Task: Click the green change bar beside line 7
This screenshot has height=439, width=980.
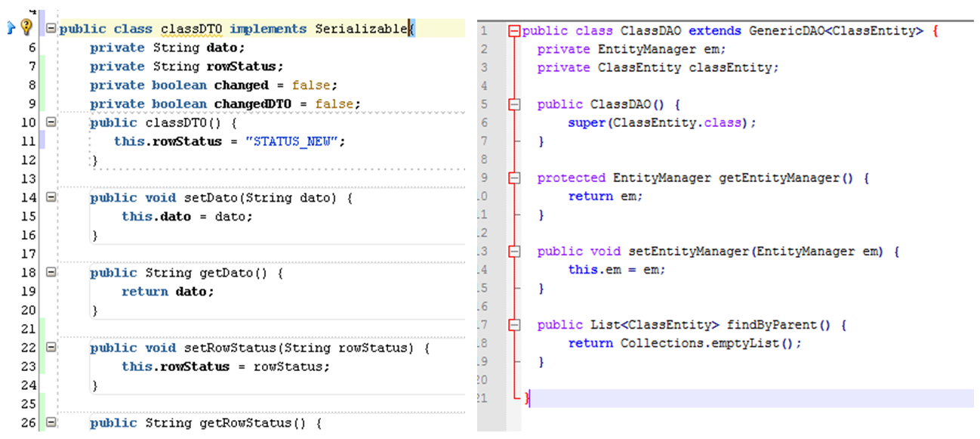Action: pos(42,66)
